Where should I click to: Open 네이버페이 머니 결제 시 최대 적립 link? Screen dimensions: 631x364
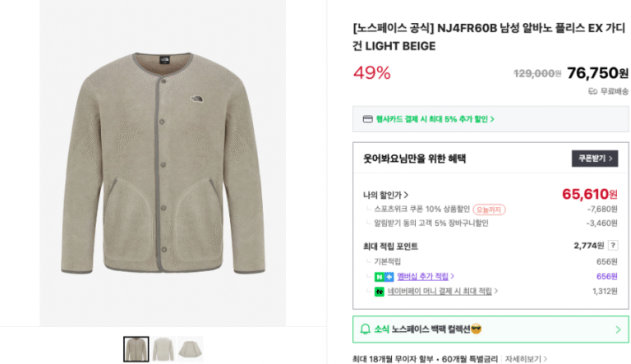442,291
